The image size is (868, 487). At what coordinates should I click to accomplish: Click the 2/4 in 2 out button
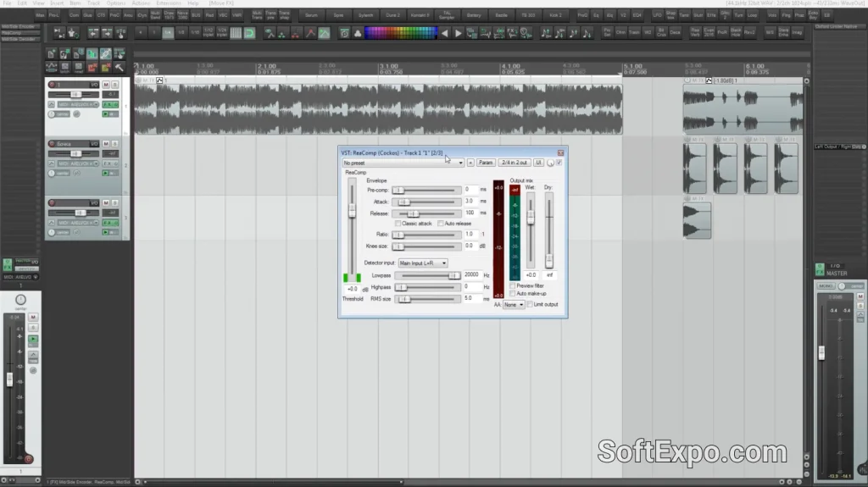pos(514,162)
